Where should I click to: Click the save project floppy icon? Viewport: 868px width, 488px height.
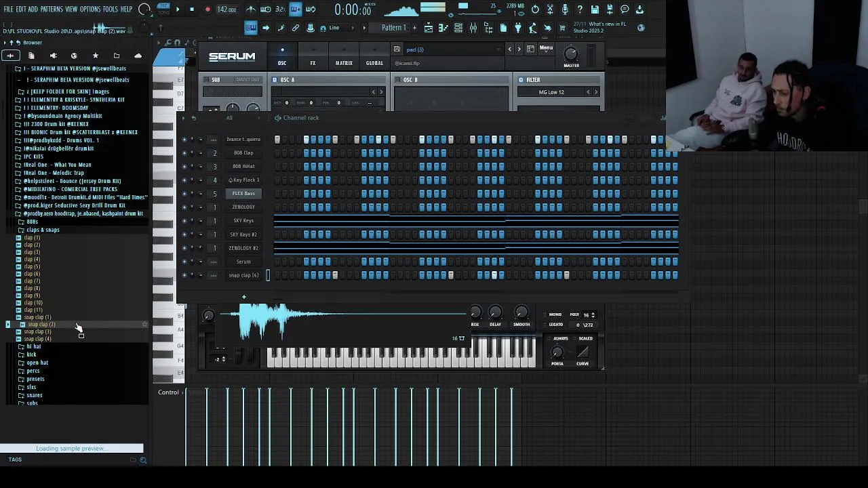click(x=595, y=9)
